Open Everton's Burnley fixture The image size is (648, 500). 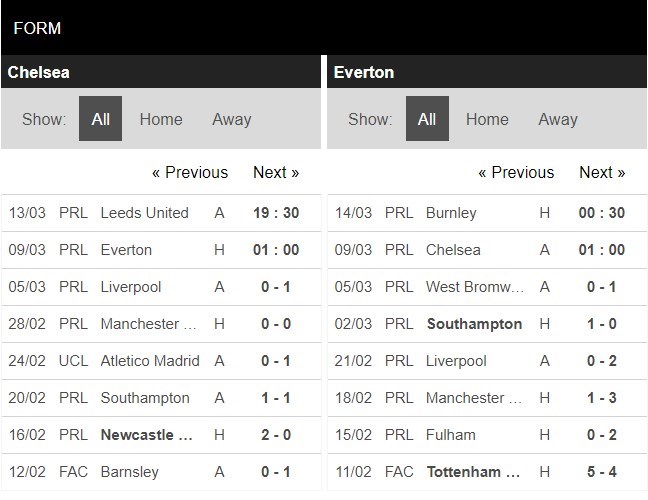coord(451,213)
